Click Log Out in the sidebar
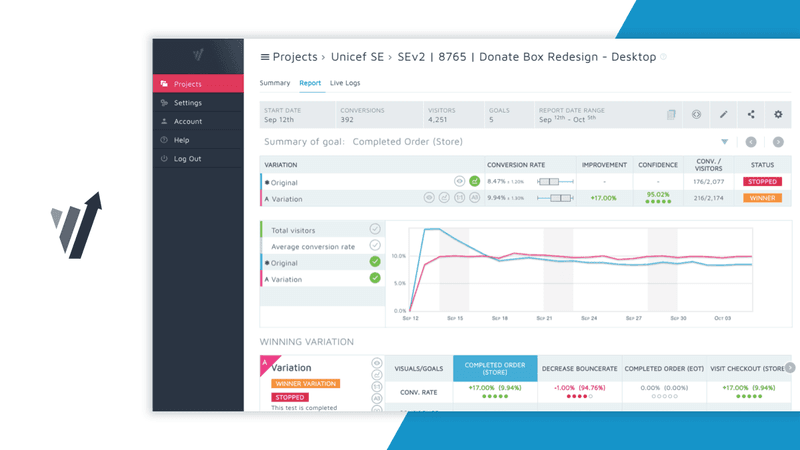Image resolution: width=800 pixels, height=450 pixels. [187, 159]
